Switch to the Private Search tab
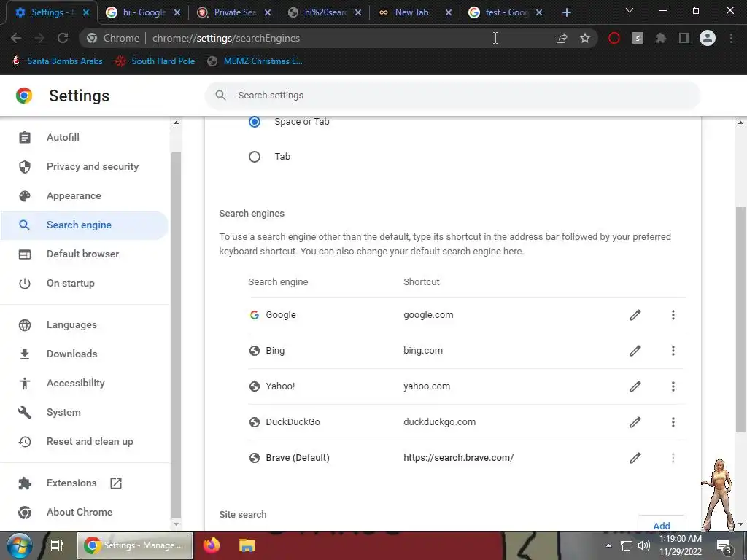 click(x=233, y=12)
